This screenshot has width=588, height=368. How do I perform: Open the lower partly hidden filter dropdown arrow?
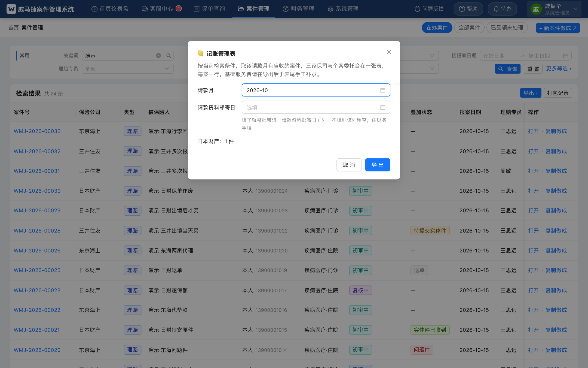(432, 69)
